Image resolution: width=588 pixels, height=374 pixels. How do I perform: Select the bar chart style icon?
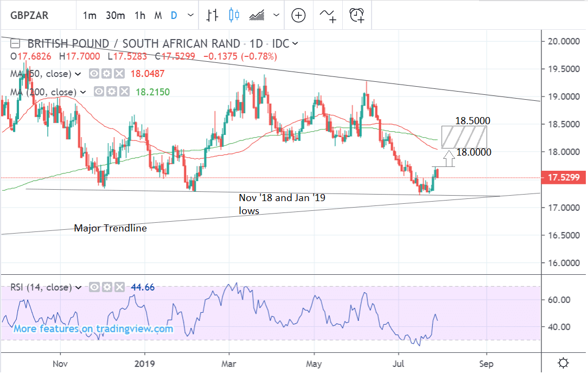pos(212,16)
